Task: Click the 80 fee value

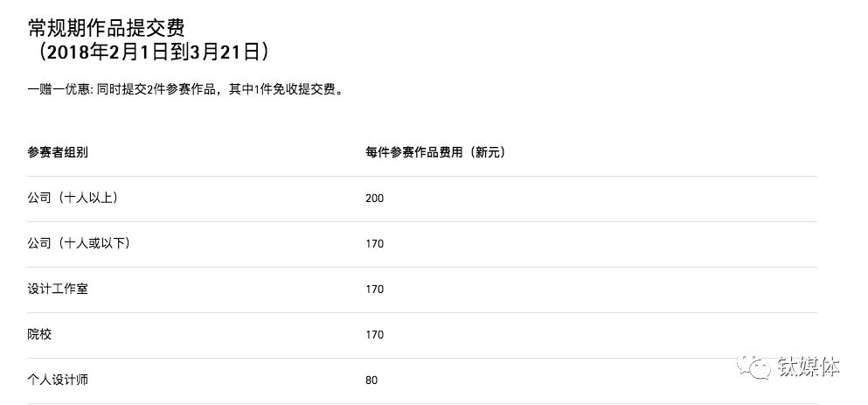Action: point(372,380)
